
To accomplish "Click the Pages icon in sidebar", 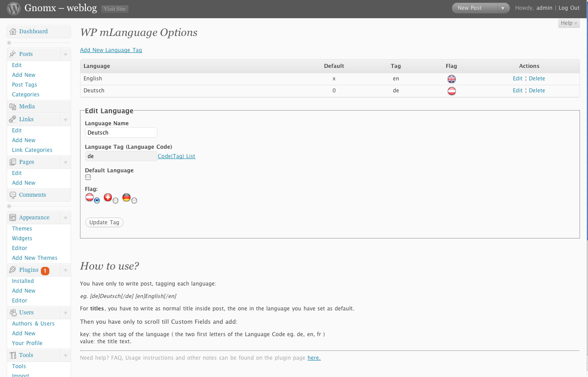I will [13, 162].
